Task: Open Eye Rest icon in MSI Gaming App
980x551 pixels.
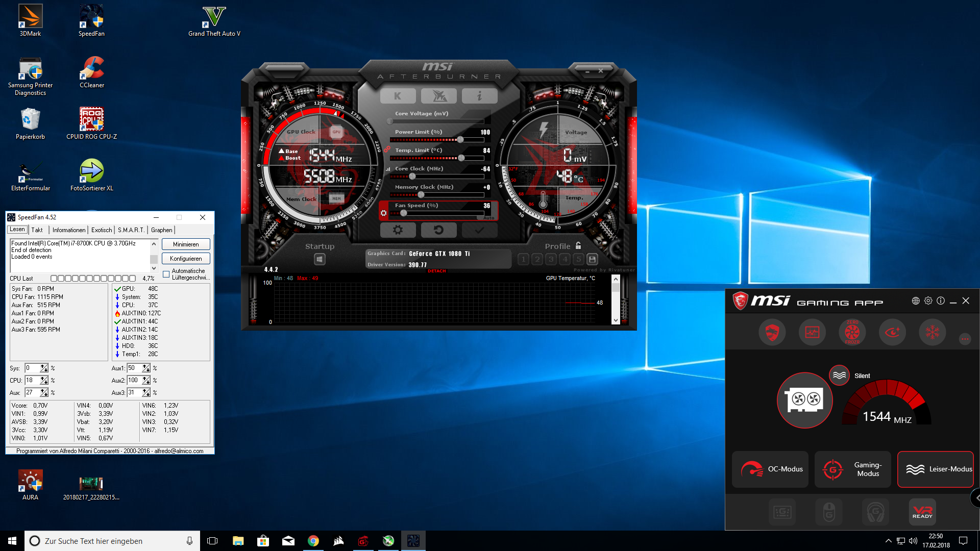Action: coord(892,332)
